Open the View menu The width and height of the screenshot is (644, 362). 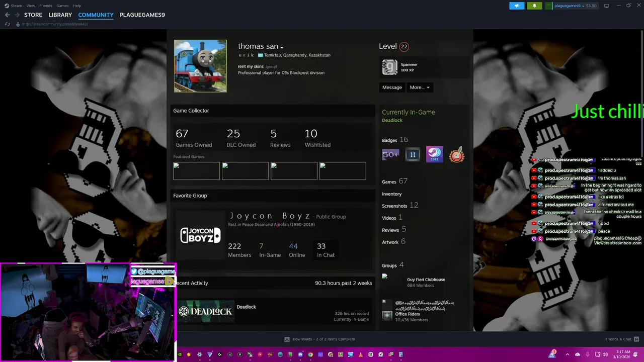coord(31,6)
